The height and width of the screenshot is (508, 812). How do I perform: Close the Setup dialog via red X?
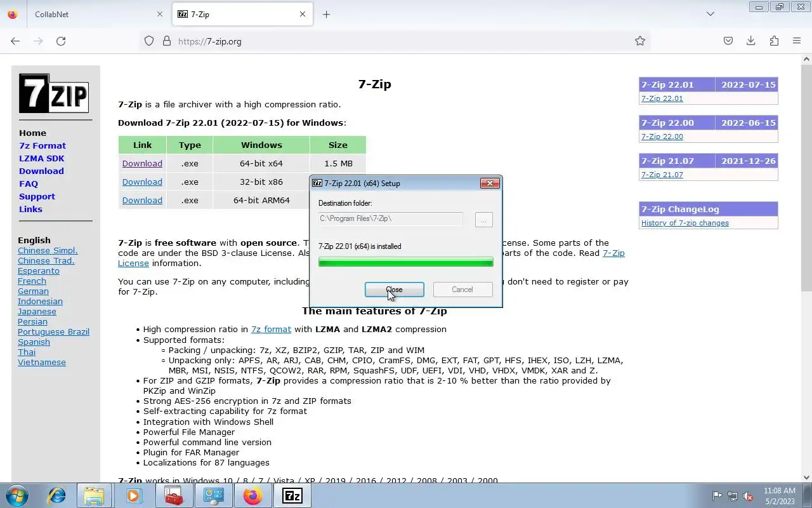(490, 183)
